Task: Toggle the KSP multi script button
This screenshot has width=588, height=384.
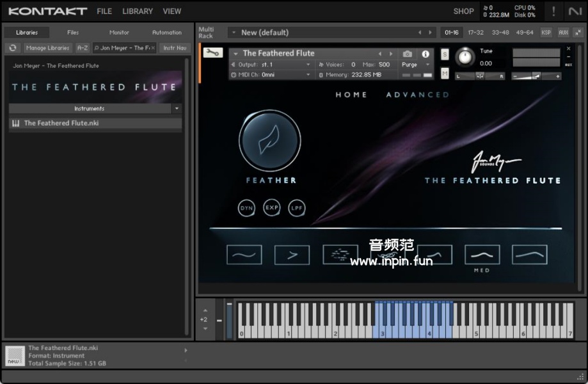Action: coord(546,33)
